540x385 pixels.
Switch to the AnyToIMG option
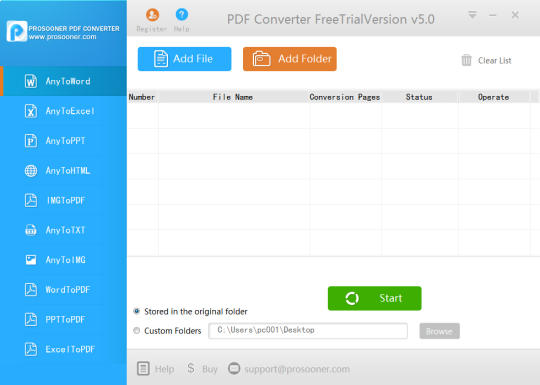[63, 260]
